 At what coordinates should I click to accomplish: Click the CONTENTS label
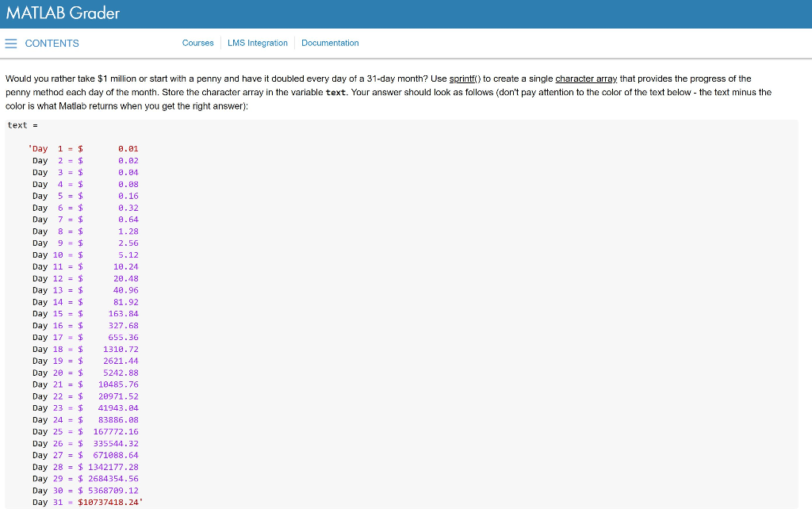52,43
